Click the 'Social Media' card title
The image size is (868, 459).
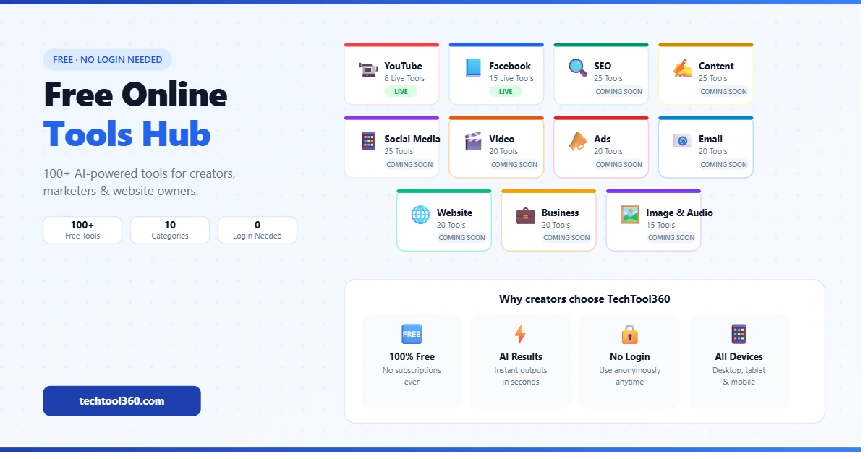coord(412,139)
